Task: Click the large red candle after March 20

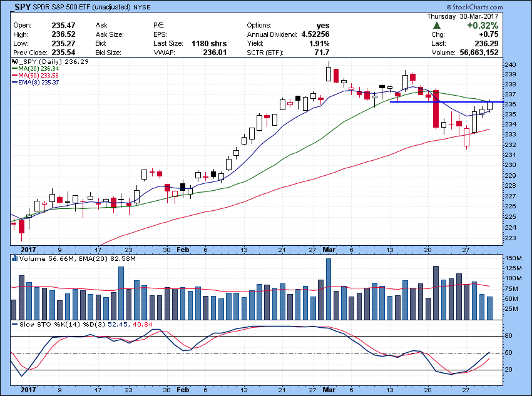Action: click(436, 108)
